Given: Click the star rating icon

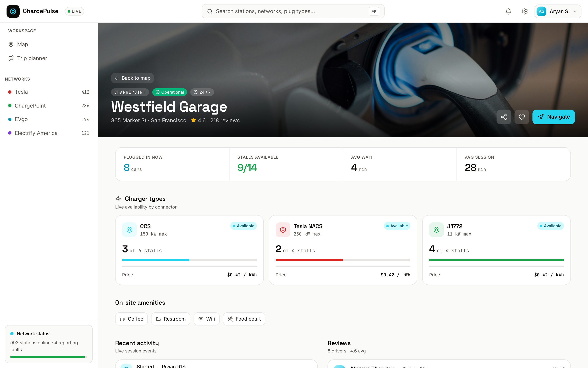Looking at the screenshot, I should [193, 120].
